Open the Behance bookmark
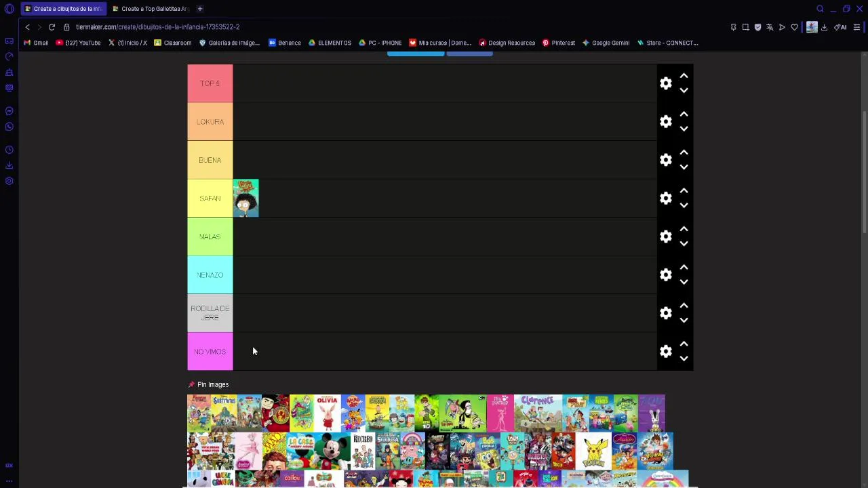Screen dimensions: 868x488 (x=285, y=43)
